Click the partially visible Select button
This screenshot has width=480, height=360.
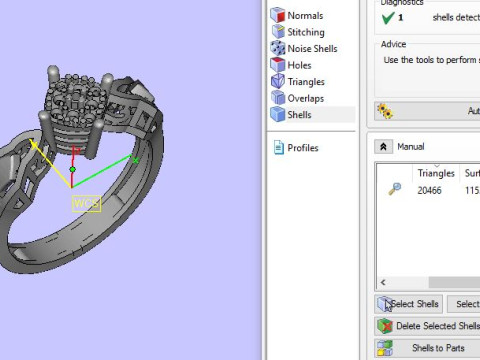pyautogui.click(x=464, y=304)
